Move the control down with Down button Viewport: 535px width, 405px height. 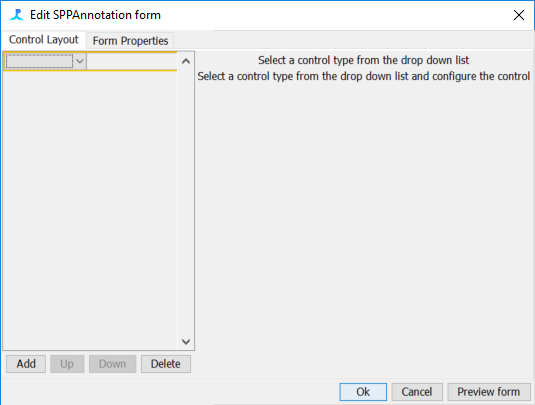[x=112, y=364]
